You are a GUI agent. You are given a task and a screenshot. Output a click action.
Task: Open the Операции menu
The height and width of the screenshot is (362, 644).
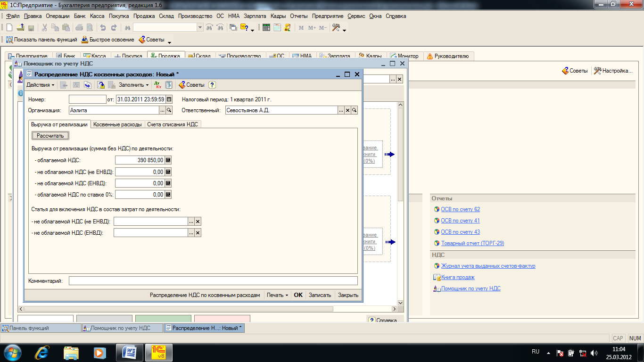[x=58, y=16]
